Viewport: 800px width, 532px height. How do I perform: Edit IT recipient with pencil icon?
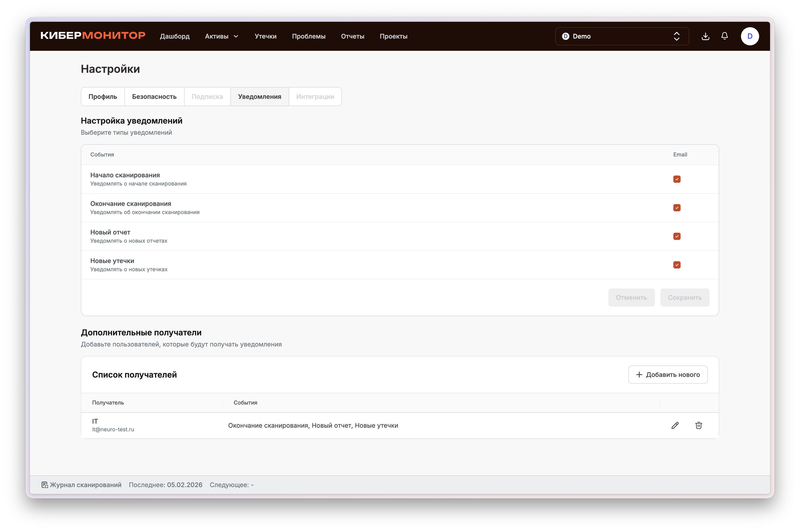[675, 425]
